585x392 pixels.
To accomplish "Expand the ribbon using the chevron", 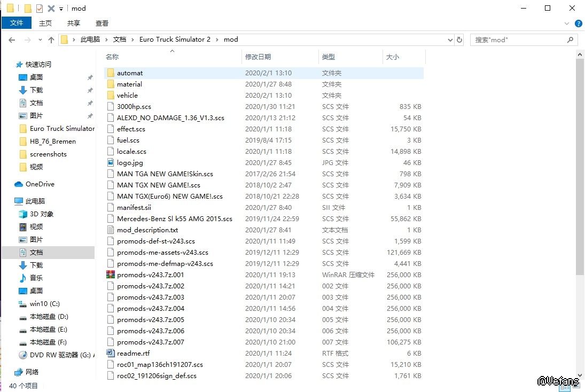I will point(567,23).
